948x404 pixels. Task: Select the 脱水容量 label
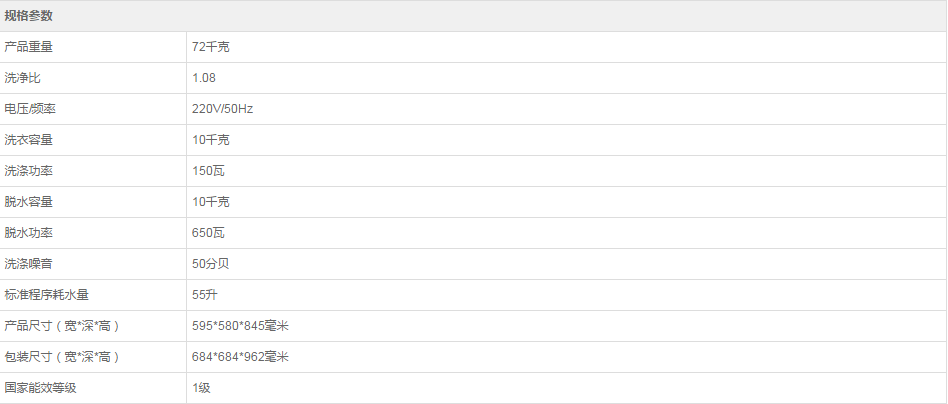pyautogui.click(x=28, y=202)
